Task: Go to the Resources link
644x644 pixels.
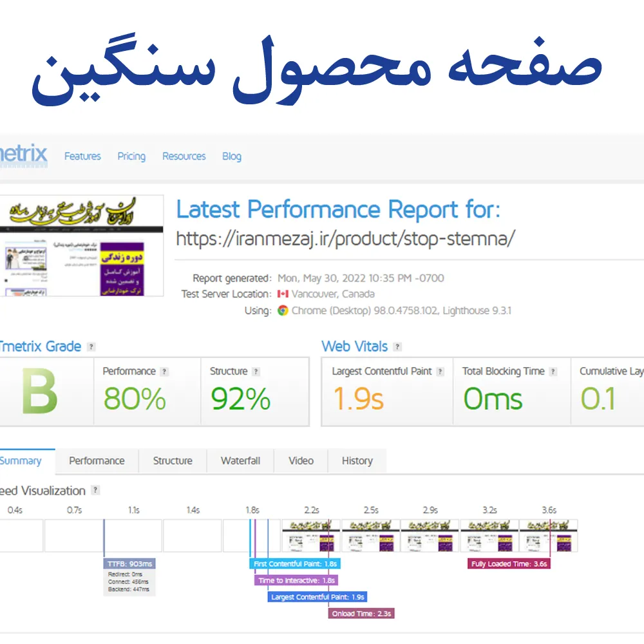Action: pos(184,156)
